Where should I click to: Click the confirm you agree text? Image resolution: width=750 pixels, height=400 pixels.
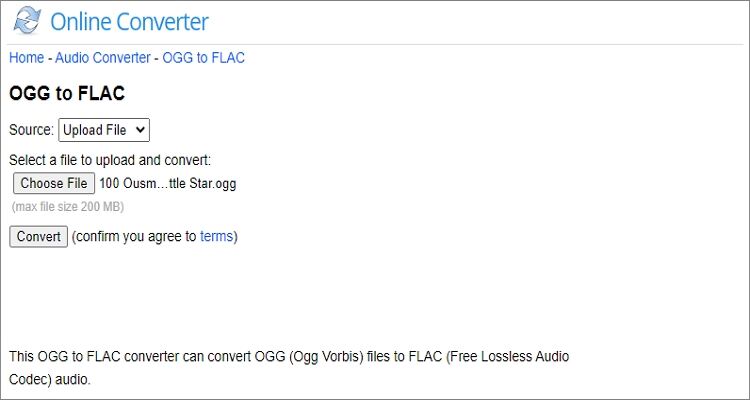coord(135,237)
